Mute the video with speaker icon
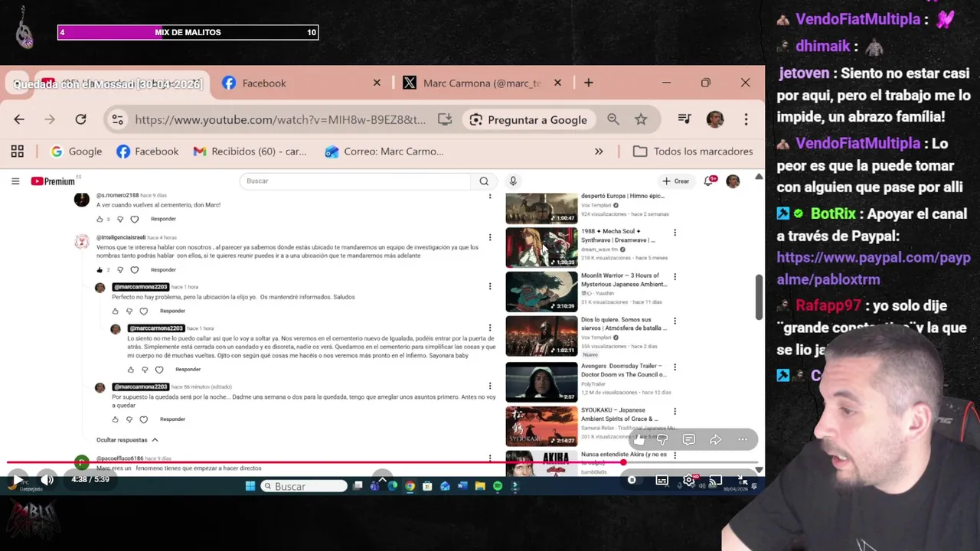This screenshot has height=551, width=980. point(47,480)
